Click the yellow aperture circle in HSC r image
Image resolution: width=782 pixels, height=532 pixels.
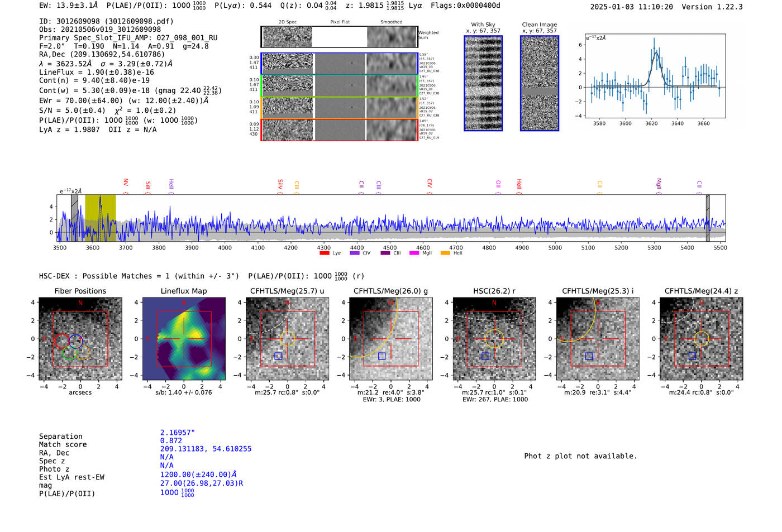494,339
